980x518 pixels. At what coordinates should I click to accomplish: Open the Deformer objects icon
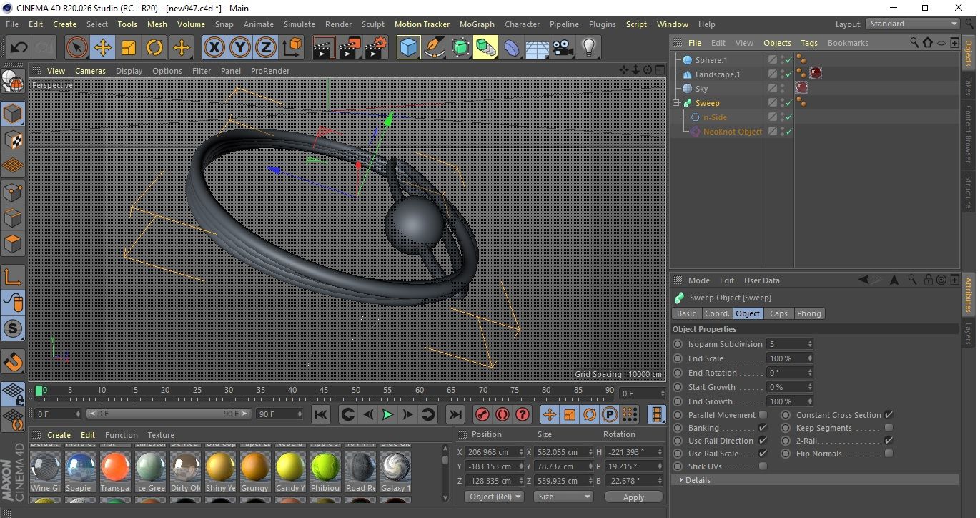coord(513,48)
